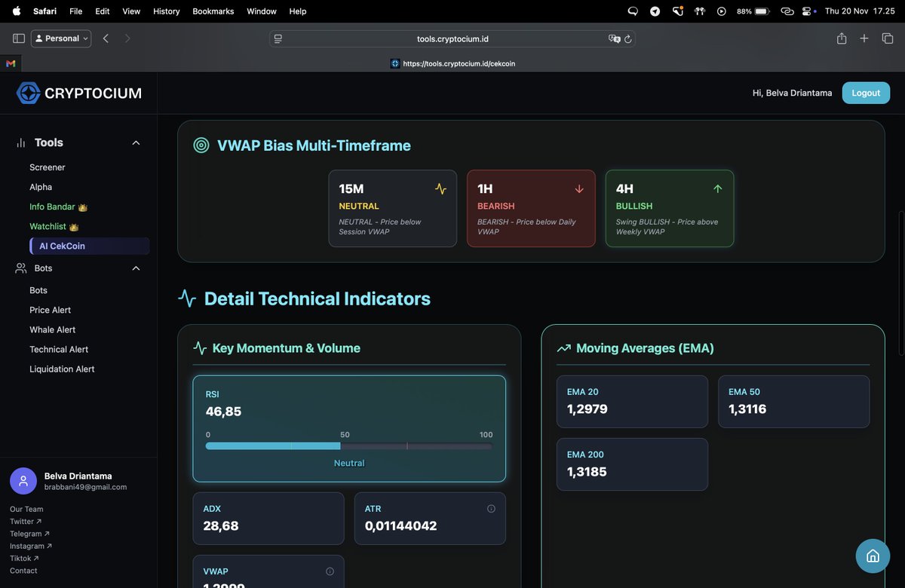Open the Alpha tool

(41, 187)
